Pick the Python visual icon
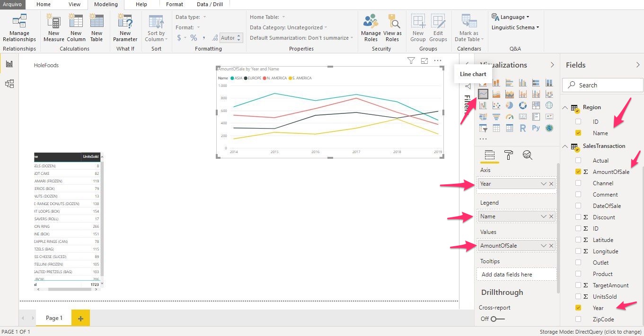Viewport: 644px width, 336px height. pos(536,128)
